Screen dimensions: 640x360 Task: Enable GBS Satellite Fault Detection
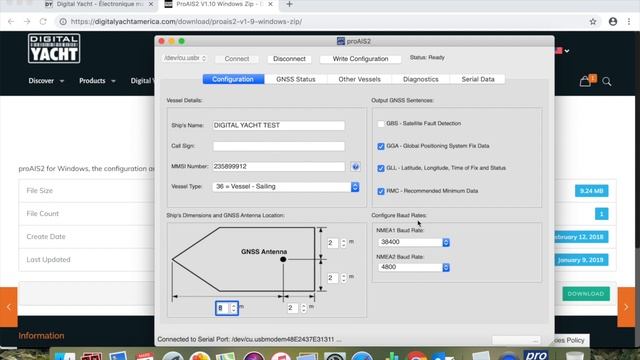pyautogui.click(x=381, y=124)
